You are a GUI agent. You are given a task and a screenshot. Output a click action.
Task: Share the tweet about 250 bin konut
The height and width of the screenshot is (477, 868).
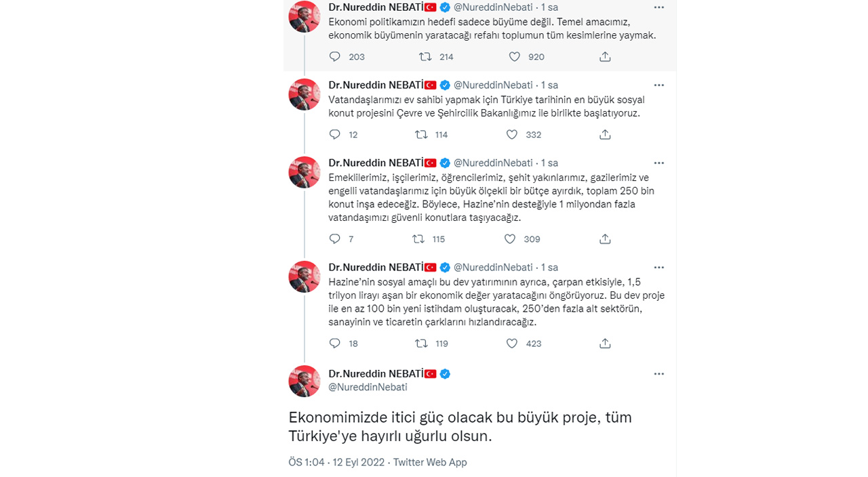pyautogui.click(x=605, y=239)
